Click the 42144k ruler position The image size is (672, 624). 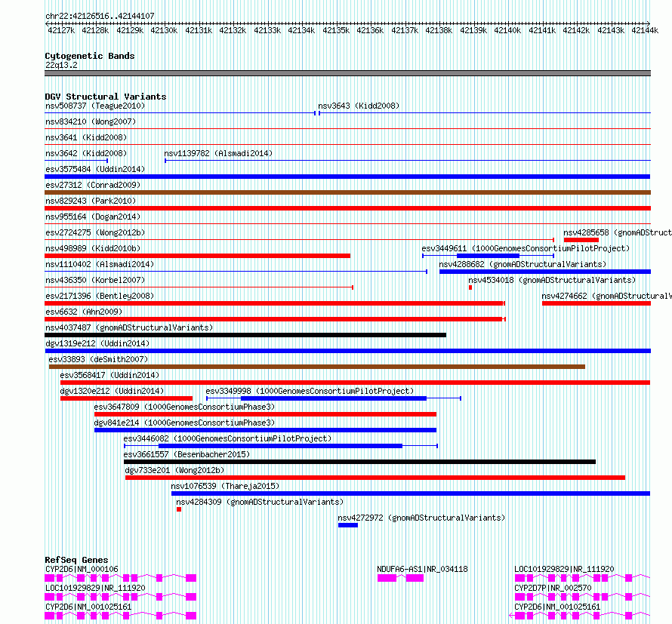click(645, 30)
